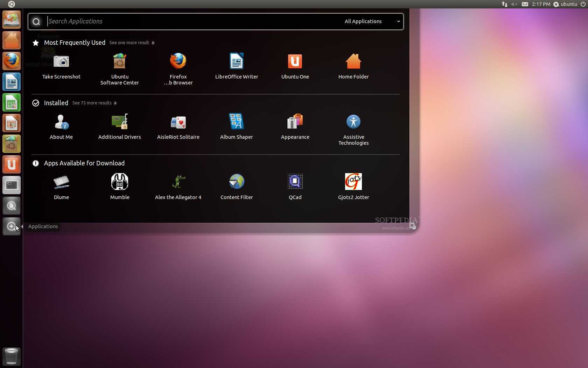
Task: Open the All Applications filter dropdown
Action: pos(372,21)
